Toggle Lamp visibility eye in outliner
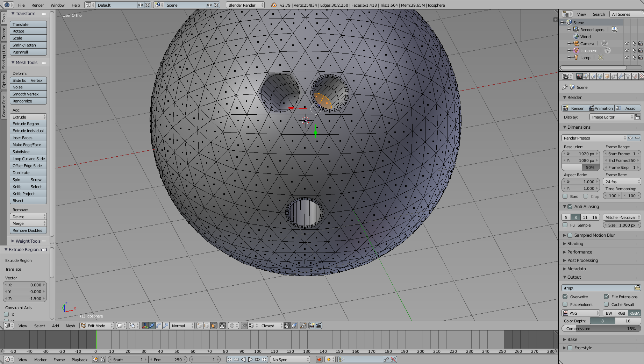 [627, 57]
